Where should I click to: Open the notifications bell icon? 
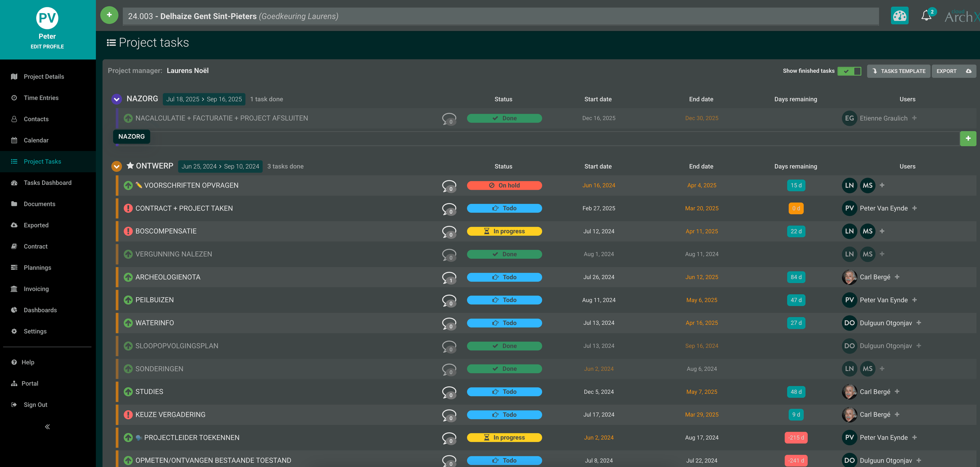tap(926, 16)
